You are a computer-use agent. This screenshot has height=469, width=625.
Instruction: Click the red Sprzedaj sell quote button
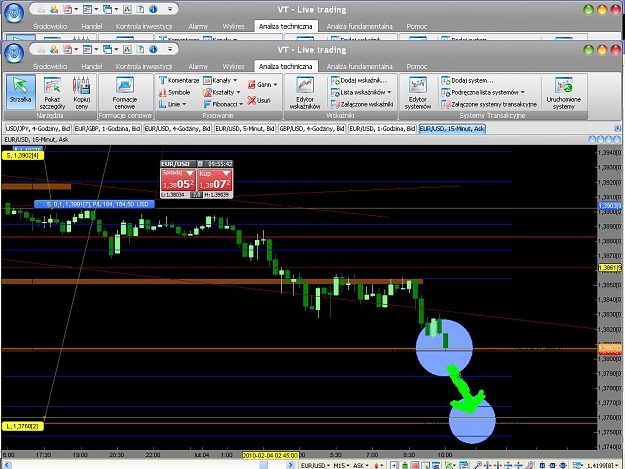pyautogui.click(x=178, y=181)
